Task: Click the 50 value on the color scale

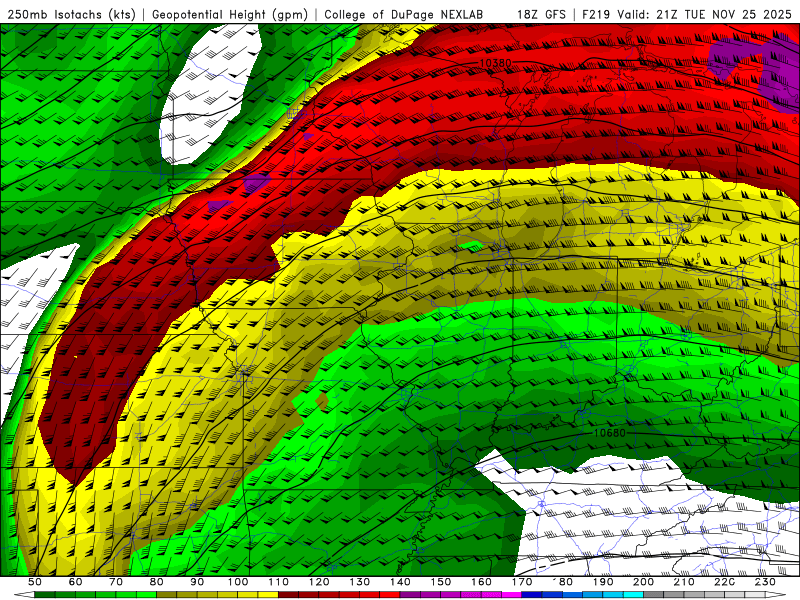Action: 35,582
